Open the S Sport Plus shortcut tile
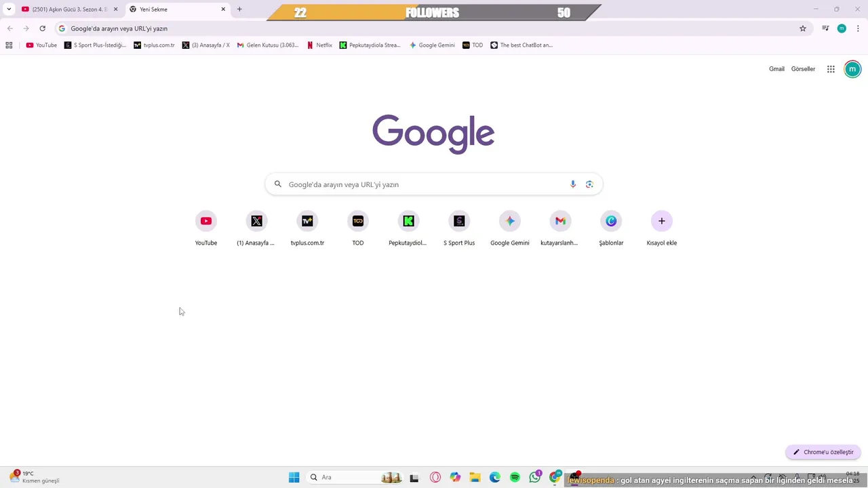 pyautogui.click(x=459, y=229)
